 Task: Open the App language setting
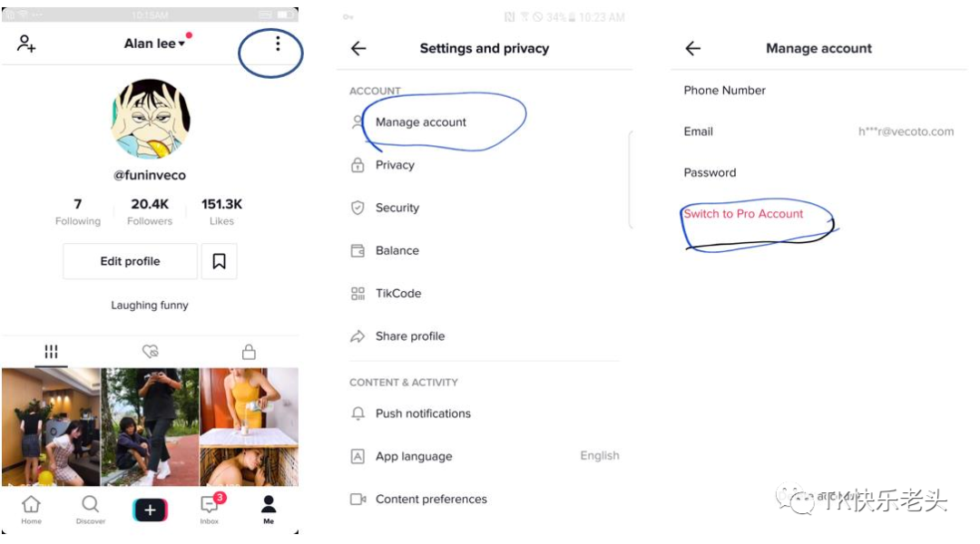point(414,456)
